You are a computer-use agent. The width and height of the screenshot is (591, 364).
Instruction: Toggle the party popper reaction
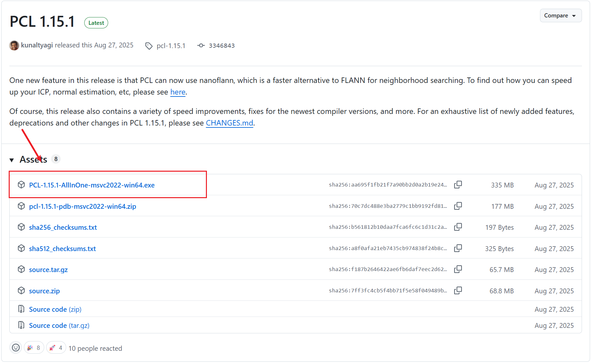[34, 348]
